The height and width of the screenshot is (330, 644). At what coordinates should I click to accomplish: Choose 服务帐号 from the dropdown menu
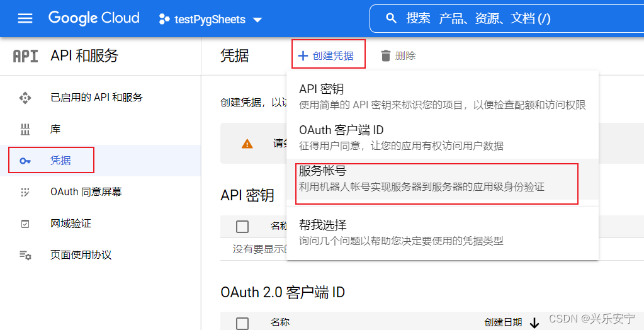point(443,179)
